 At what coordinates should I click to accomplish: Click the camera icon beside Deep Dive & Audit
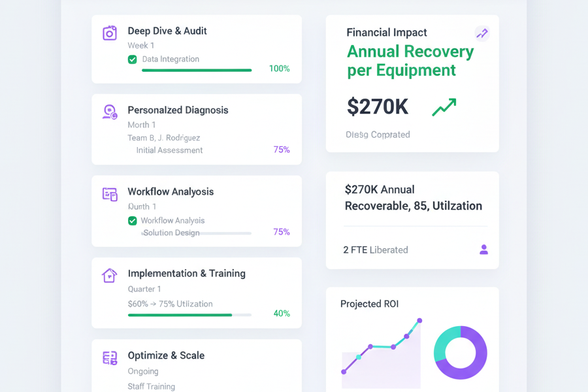click(x=110, y=33)
